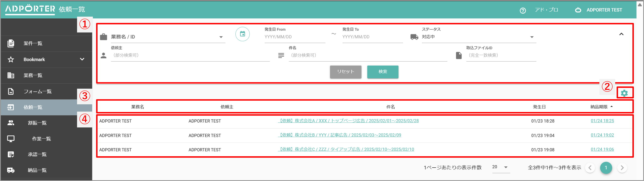The width and height of the screenshot is (644, 181).
Task: Click the 業務一覧 building icon
Action: pos(11,75)
